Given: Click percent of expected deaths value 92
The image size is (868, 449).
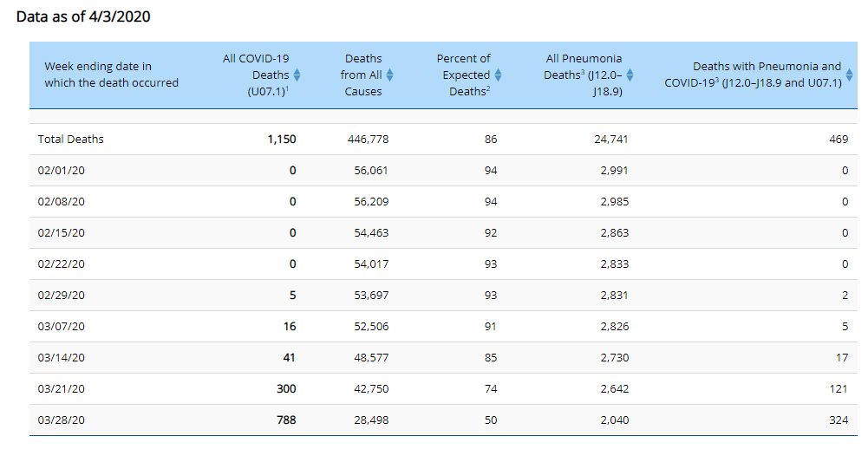Looking at the screenshot, I should click(491, 232).
